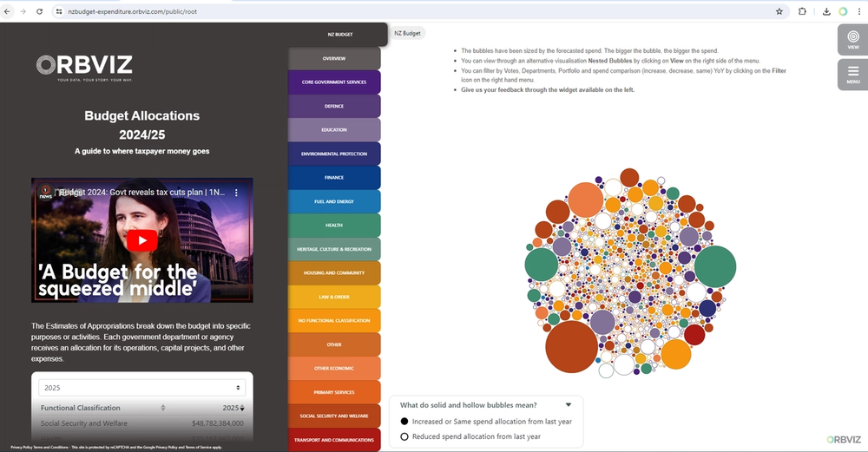Sort by Functional Classification column arrows

click(x=163, y=408)
